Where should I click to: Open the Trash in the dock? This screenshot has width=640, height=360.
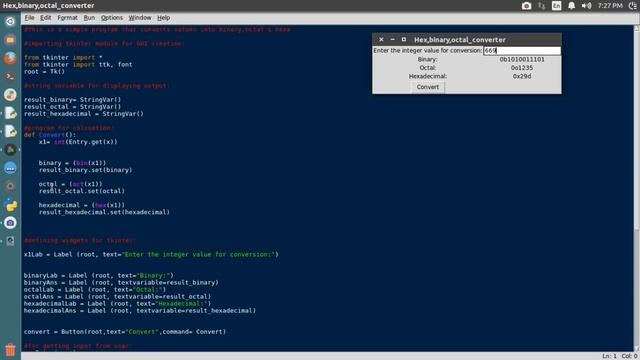(10, 350)
